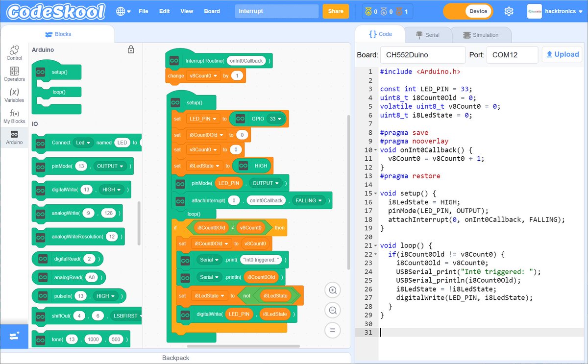The height and width of the screenshot is (364, 588).
Task: Reset workspace zoom with equals icon
Action: 333,330
